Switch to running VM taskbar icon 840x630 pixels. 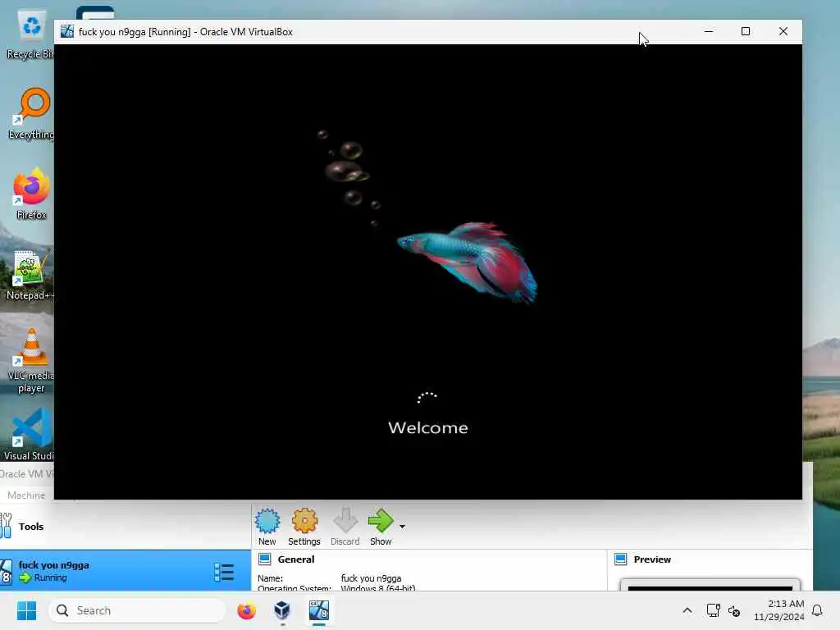point(319,610)
